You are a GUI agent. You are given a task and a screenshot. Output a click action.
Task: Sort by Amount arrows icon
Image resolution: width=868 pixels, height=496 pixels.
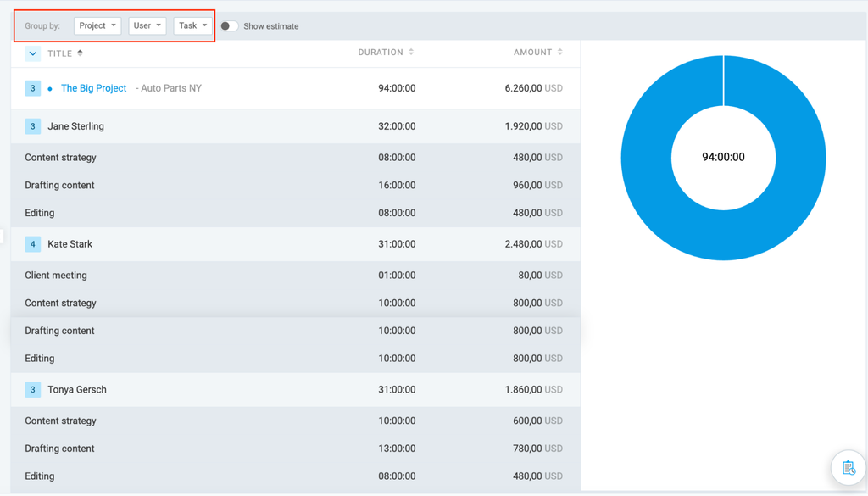tap(560, 52)
